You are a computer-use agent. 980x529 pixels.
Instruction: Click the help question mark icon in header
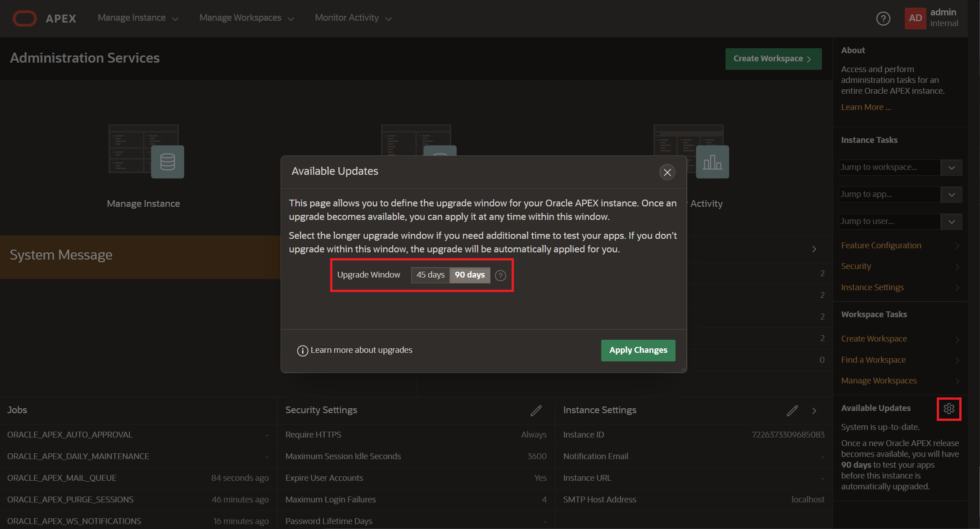pyautogui.click(x=883, y=18)
